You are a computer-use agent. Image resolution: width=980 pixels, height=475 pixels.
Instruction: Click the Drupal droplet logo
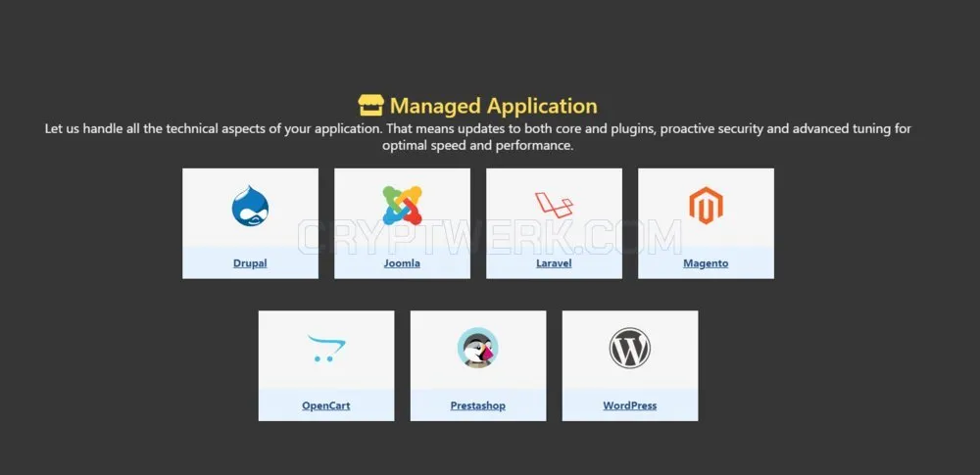pyautogui.click(x=250, y=206)
